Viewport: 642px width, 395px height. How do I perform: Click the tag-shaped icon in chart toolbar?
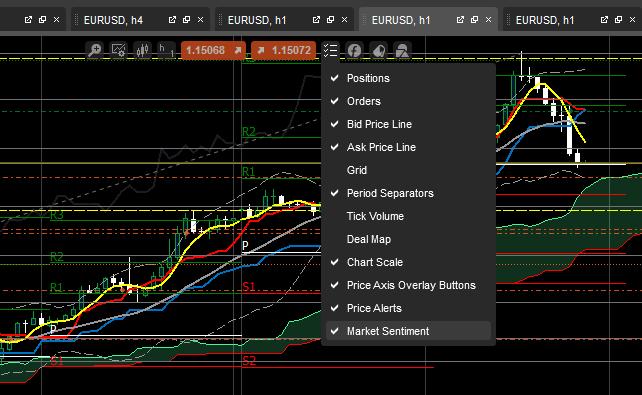pyautogui.click(x=378, y=50)
